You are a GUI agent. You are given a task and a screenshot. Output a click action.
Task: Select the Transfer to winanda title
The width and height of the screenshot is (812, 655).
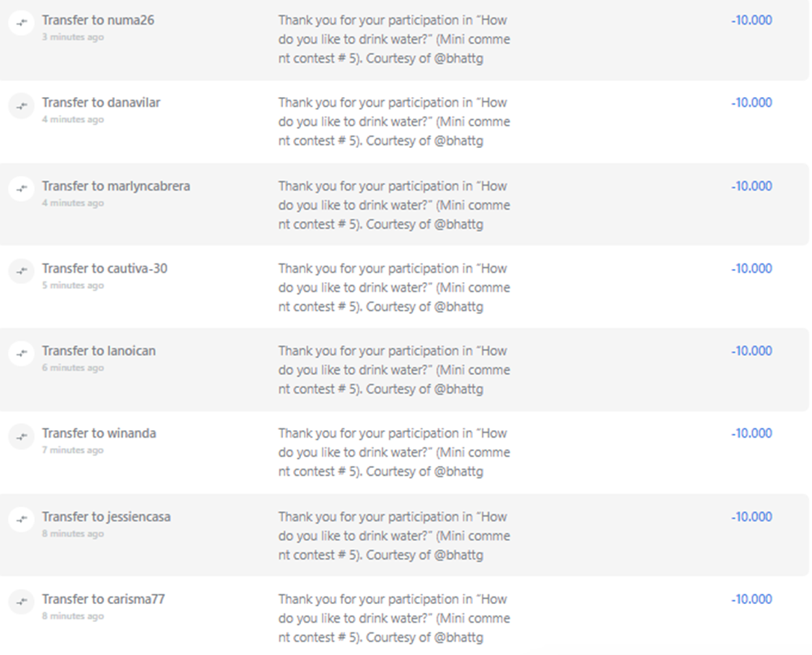point(99,433)
